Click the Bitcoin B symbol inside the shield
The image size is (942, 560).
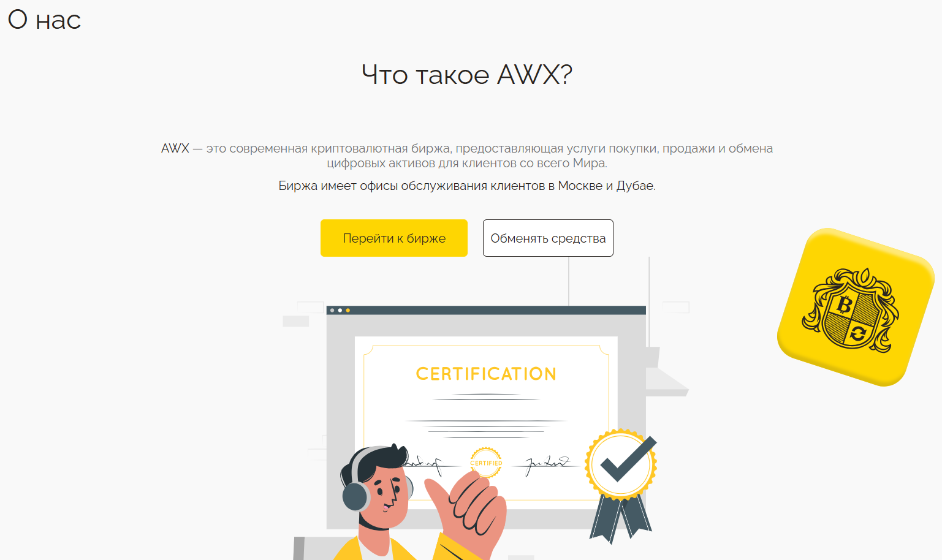(845, 304)
